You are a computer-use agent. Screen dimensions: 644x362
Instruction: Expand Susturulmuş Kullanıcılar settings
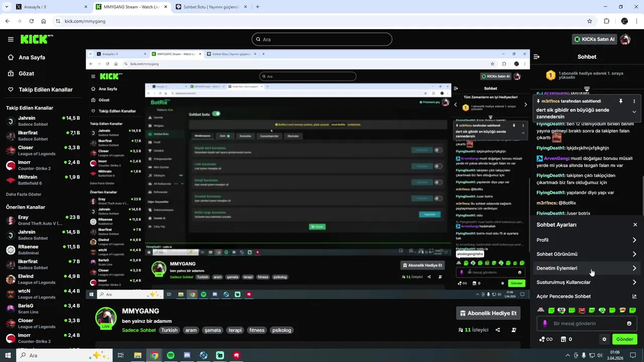[x=587, y=282]
